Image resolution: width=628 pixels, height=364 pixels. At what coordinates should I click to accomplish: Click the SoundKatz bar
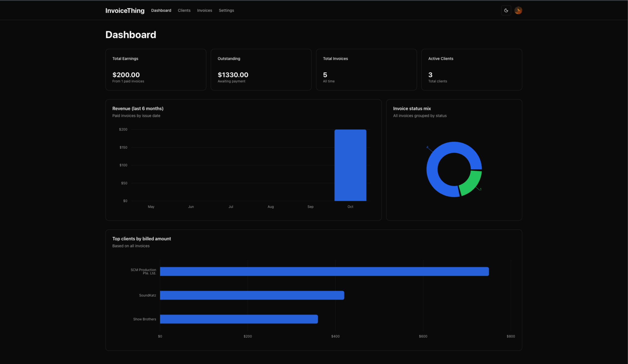pos(252,295)
